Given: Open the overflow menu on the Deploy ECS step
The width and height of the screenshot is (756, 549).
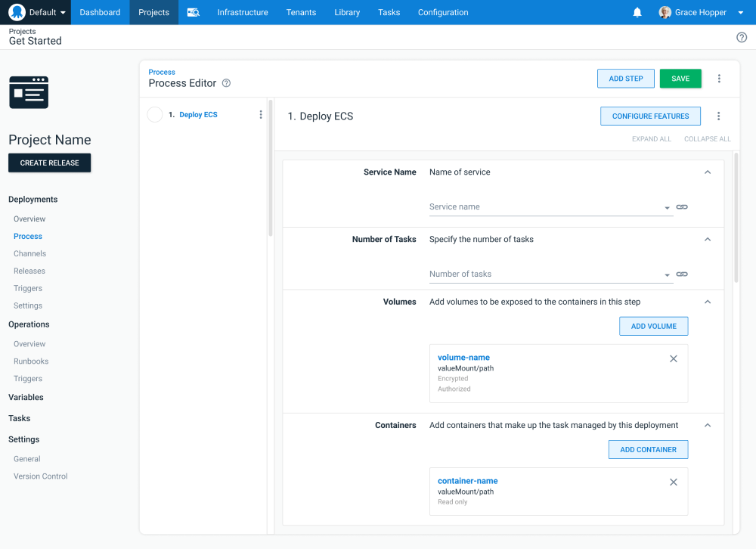Looking at the screenshot, I should 261,114.
